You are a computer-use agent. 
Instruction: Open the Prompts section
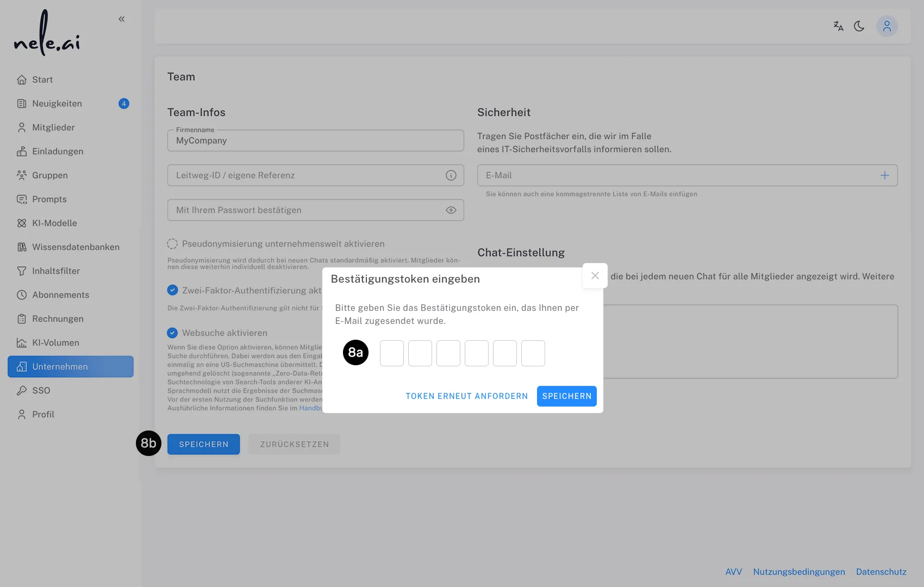[49, 199]
